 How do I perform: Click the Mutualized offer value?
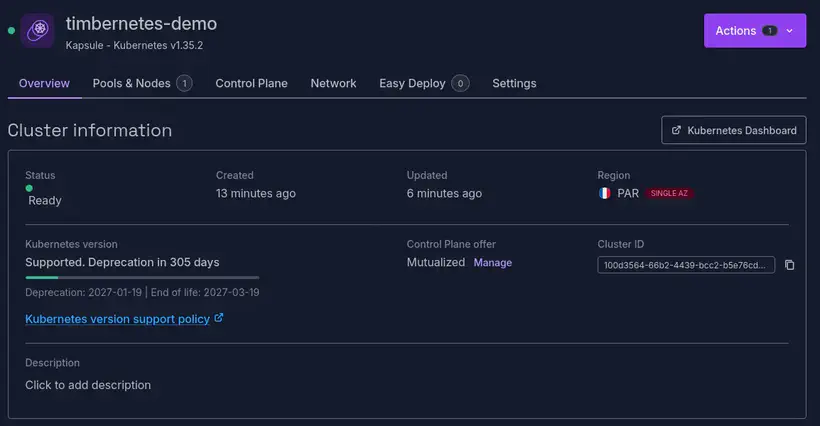coord(436,262)
